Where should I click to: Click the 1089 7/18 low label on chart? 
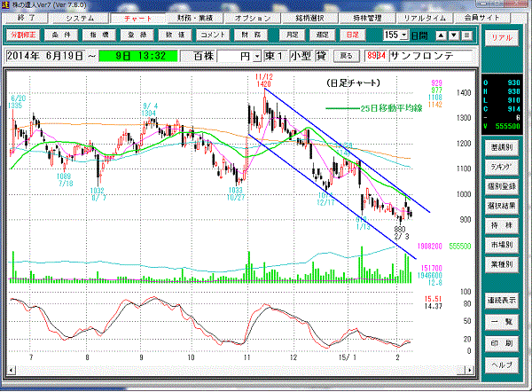click(64, 180)
